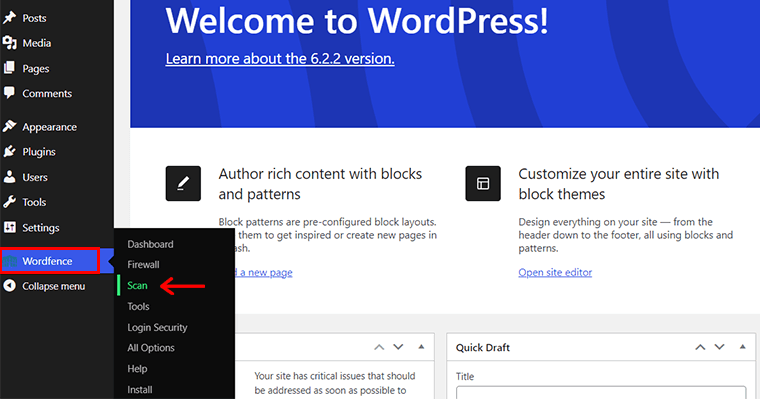This screenshot has width=760, height=399.
Task: Select Scan in the Wordfence submenu
Action: (137, 286)
